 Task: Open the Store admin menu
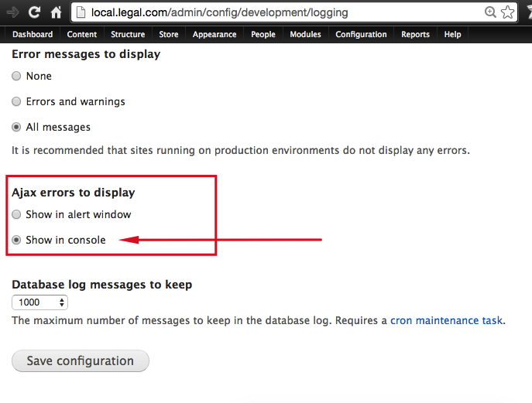point(169,34)
